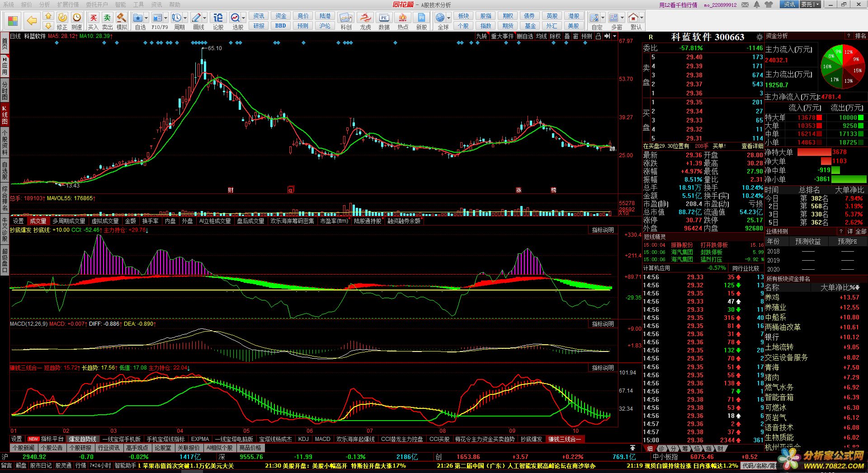
Task: Click the 买入 buy icon
Action: [93, 18]
